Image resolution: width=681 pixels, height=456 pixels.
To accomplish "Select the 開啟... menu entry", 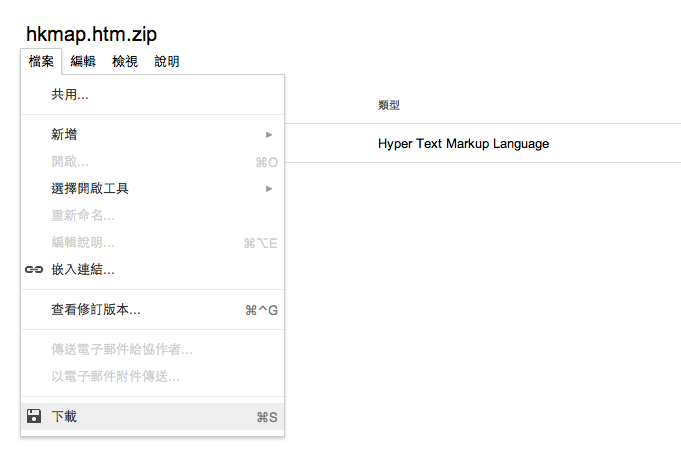I will 70,161.
